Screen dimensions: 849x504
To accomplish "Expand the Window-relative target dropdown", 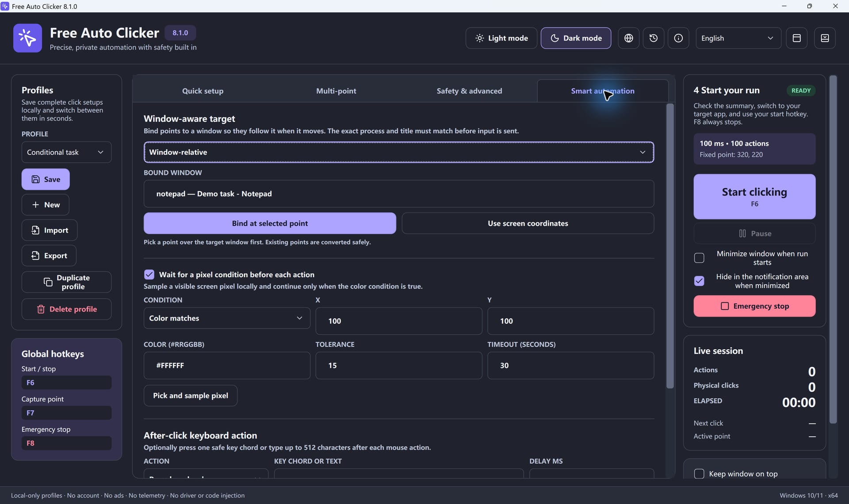I will click(x=398, y=152).
